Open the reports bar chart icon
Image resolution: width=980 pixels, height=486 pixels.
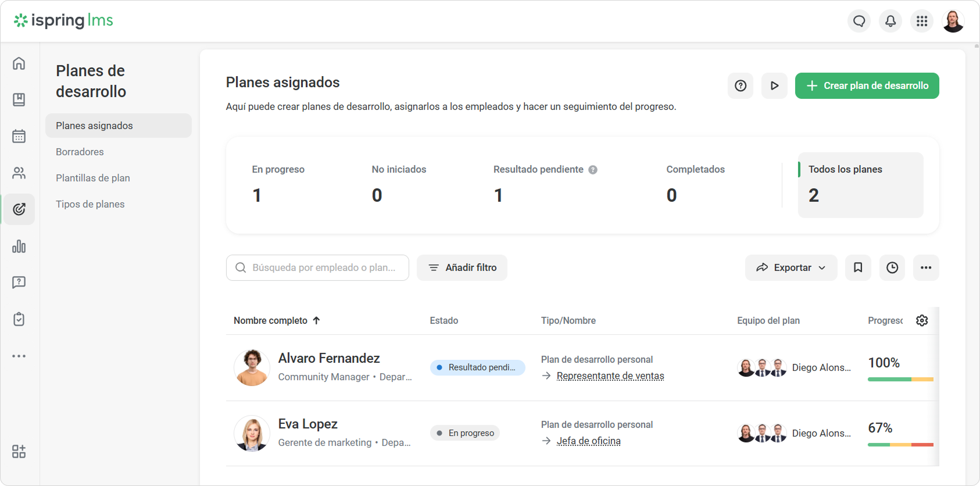[19, 246]
